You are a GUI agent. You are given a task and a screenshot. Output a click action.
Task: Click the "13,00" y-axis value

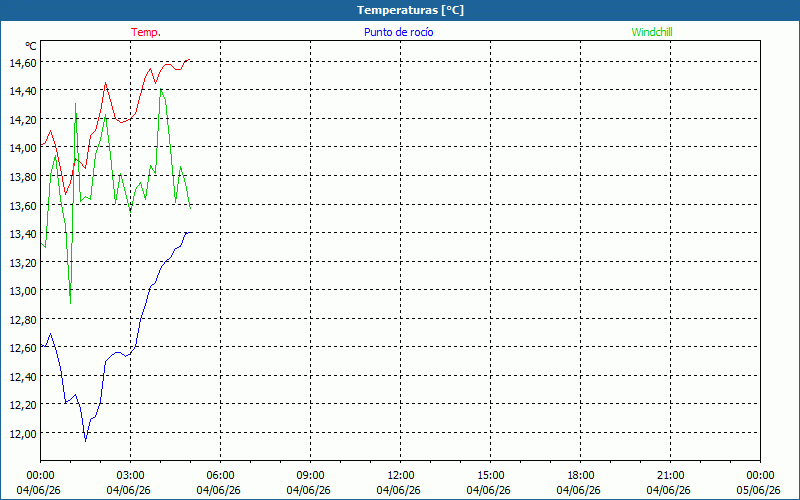tap(23, 291)
